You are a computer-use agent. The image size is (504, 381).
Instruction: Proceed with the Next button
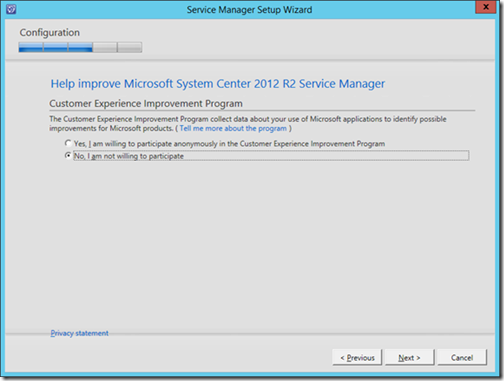tap(409, 357)
